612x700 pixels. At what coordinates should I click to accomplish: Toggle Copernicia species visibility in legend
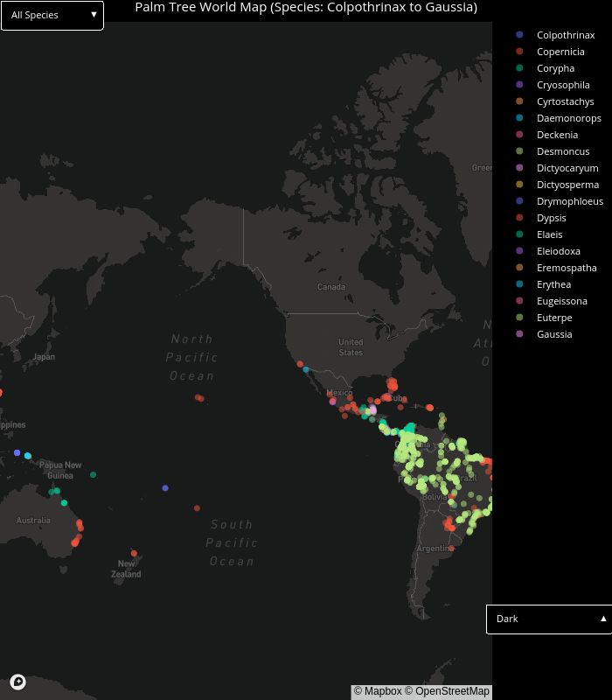pyautogui.click(x=560, y=52)
